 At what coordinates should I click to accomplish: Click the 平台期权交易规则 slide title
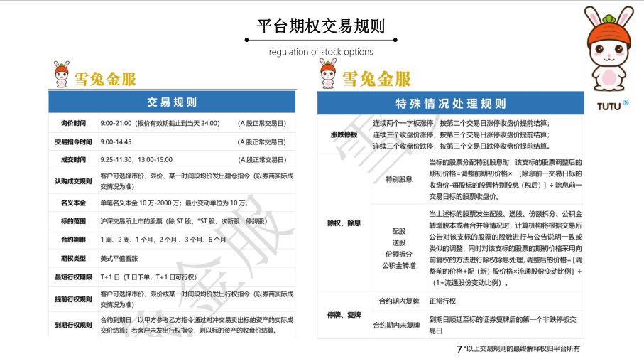click(x=321, y=27)
